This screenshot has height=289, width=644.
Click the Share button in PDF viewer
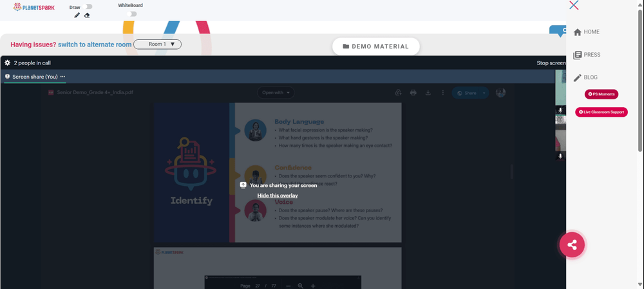(466, 93)
